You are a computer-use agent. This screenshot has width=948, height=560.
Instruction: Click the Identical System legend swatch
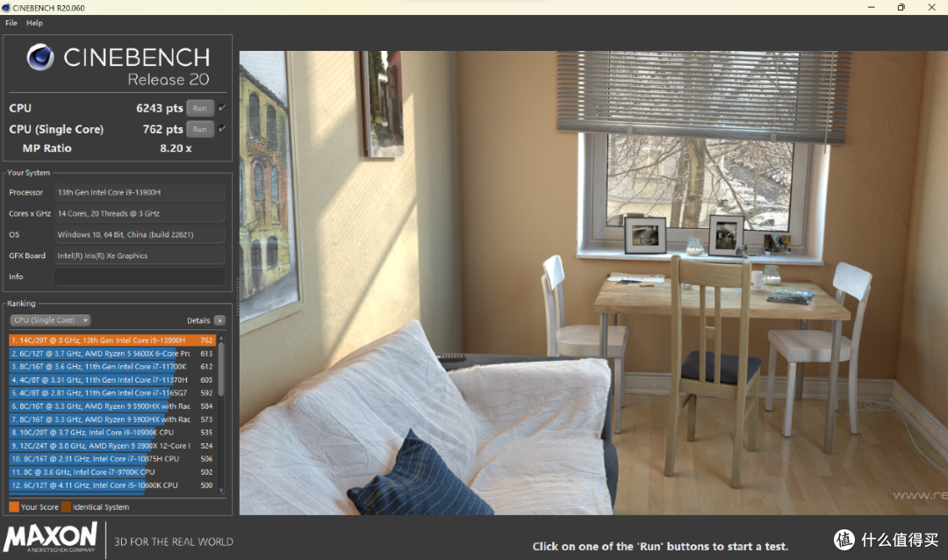(66, 506)
